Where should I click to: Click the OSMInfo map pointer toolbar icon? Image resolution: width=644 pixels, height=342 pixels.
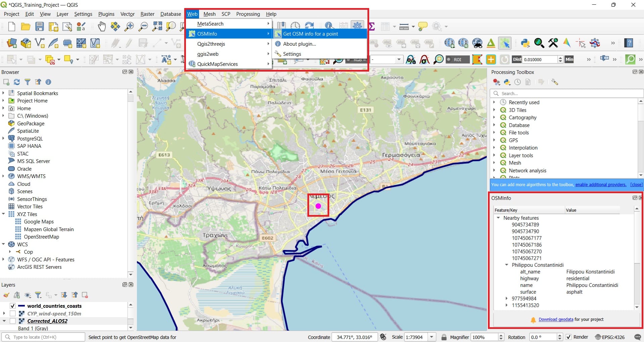(x=505, y=43)
